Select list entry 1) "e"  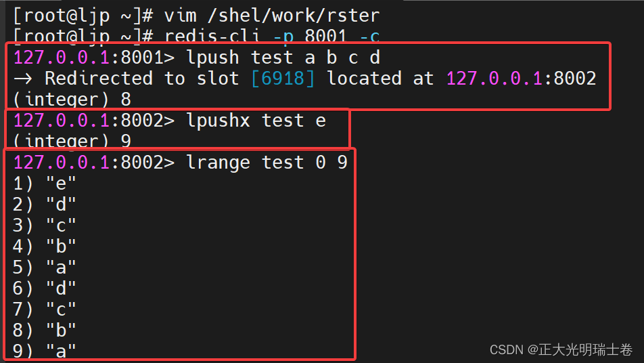[x=45, y=183]
